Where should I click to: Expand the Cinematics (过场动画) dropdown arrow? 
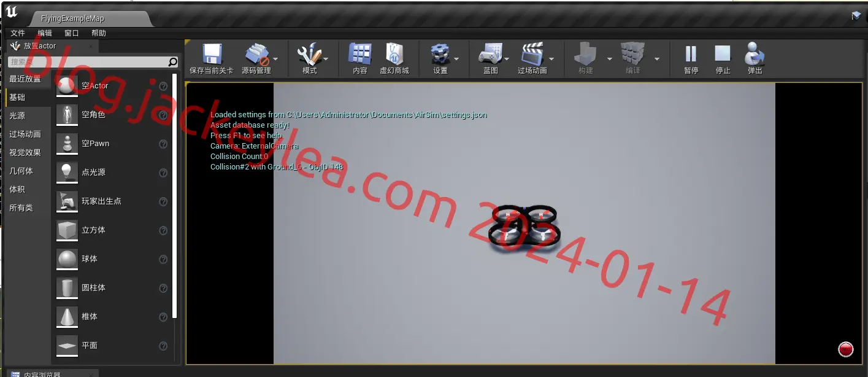click(551, 59)
